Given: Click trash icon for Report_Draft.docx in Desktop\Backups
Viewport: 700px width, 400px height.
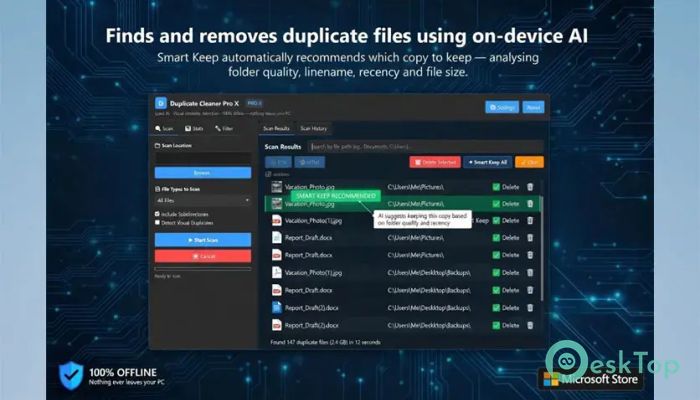Looking at the screenshot, I should pos(530,290).
